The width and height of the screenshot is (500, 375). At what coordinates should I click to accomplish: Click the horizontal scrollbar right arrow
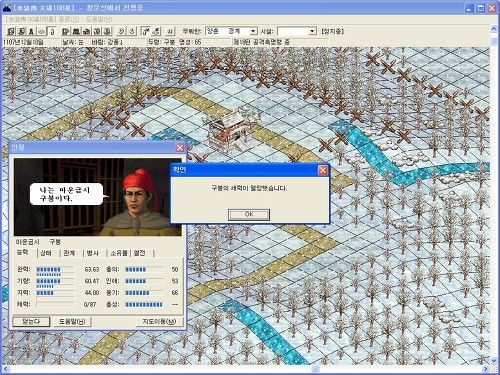[486, 369]
